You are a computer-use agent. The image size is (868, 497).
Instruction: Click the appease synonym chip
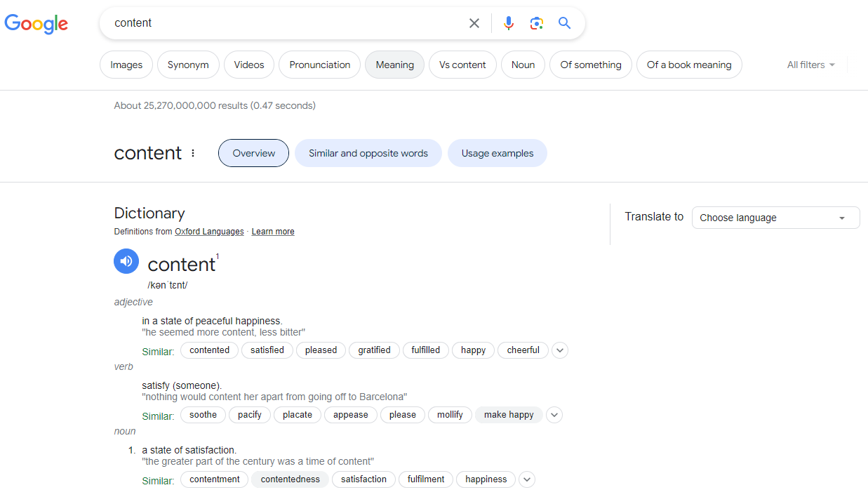click(351, 415)
